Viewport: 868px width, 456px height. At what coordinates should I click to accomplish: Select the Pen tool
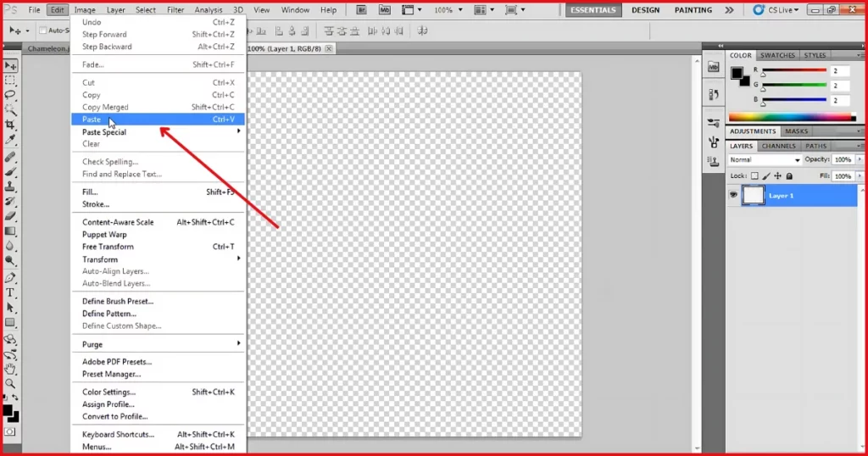click(10, 278)
